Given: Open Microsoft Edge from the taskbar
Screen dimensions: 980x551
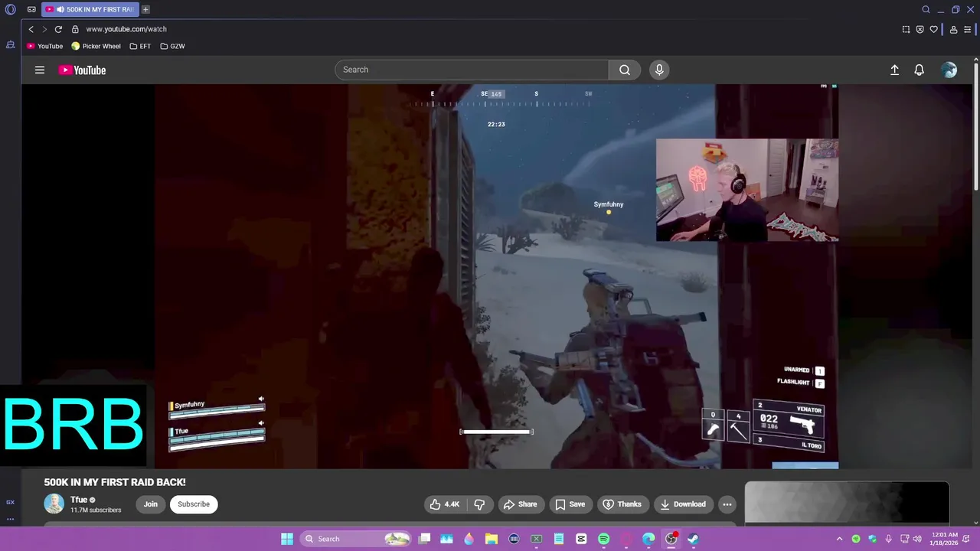Looking at the screenshot, I should coord(648,539).
